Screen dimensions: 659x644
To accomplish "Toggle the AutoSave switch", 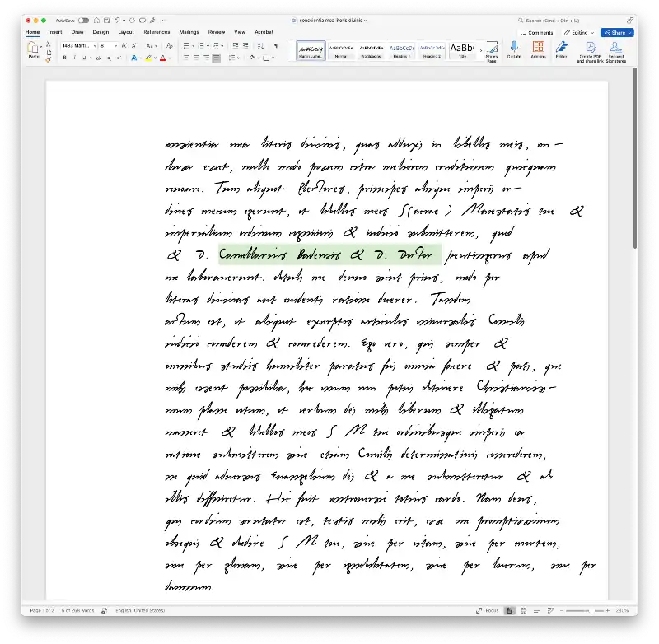I will (83, 20).
